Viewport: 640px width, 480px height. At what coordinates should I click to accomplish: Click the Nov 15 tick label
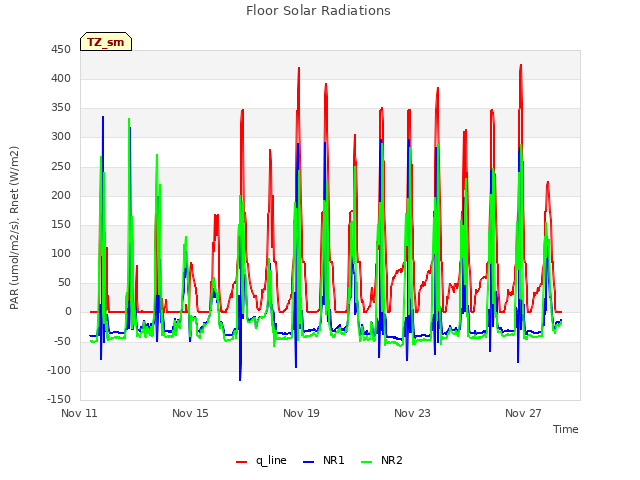190,413
